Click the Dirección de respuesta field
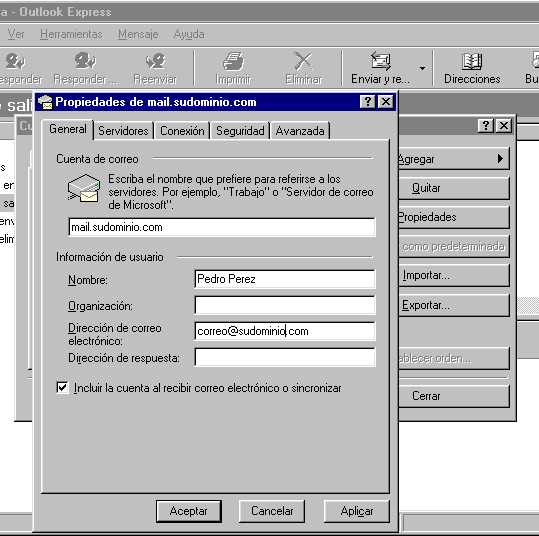This screenshot has width=539, height=536. click(285, 357)
